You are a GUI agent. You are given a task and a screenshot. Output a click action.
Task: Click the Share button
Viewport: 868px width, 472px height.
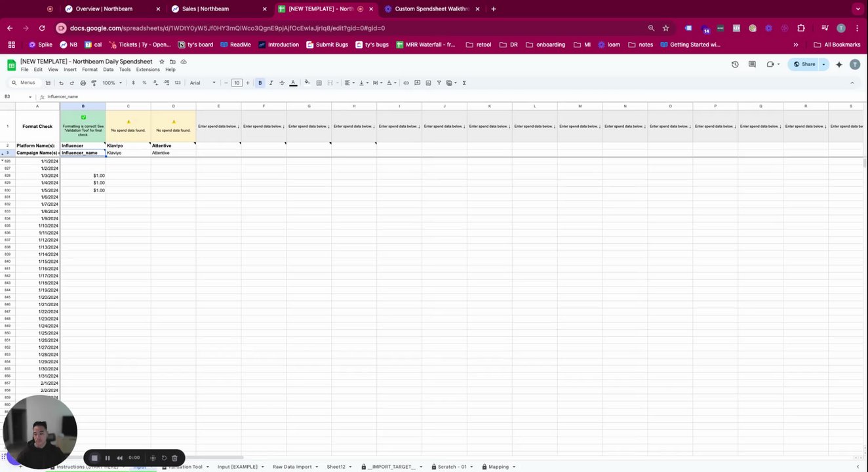click(804, 64)
